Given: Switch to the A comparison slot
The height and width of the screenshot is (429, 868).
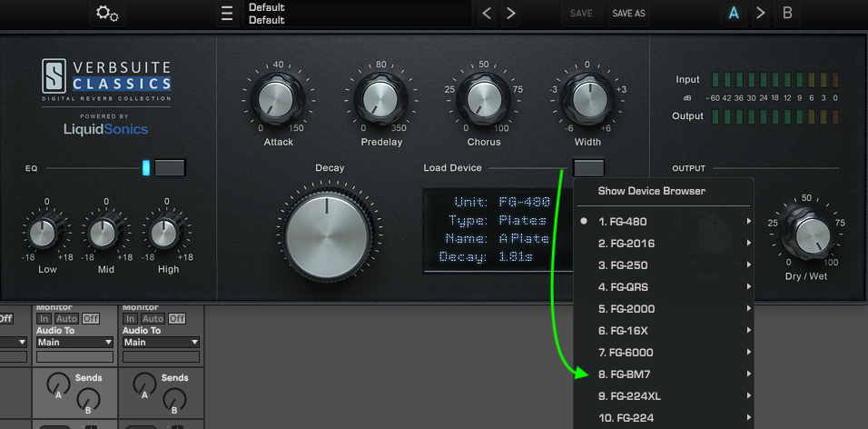Looking at the screenshot, I should coord(734,13).
